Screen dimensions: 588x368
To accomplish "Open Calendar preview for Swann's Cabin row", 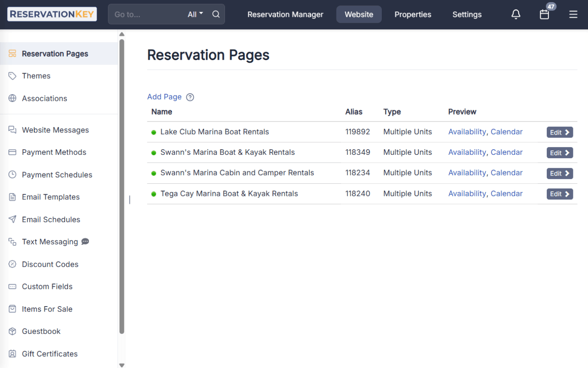I will pyautogui.click(x=507, y=173).
